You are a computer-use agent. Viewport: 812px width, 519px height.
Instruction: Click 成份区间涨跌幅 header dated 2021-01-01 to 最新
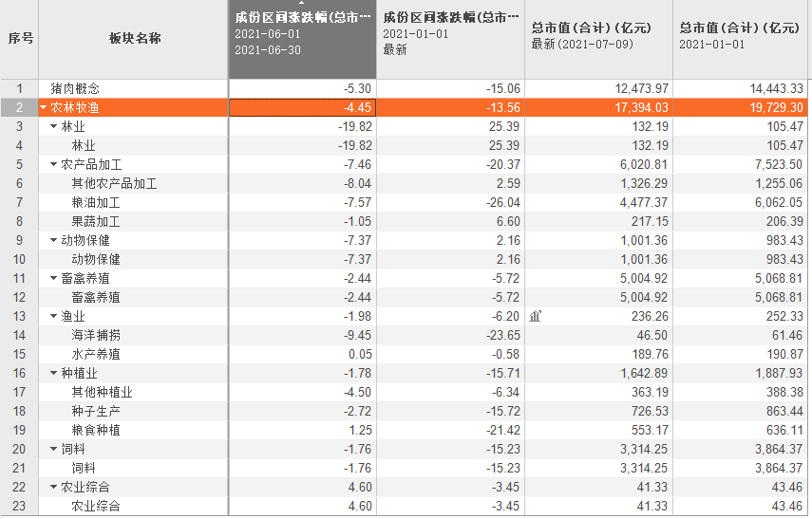[x=450, y=33]
